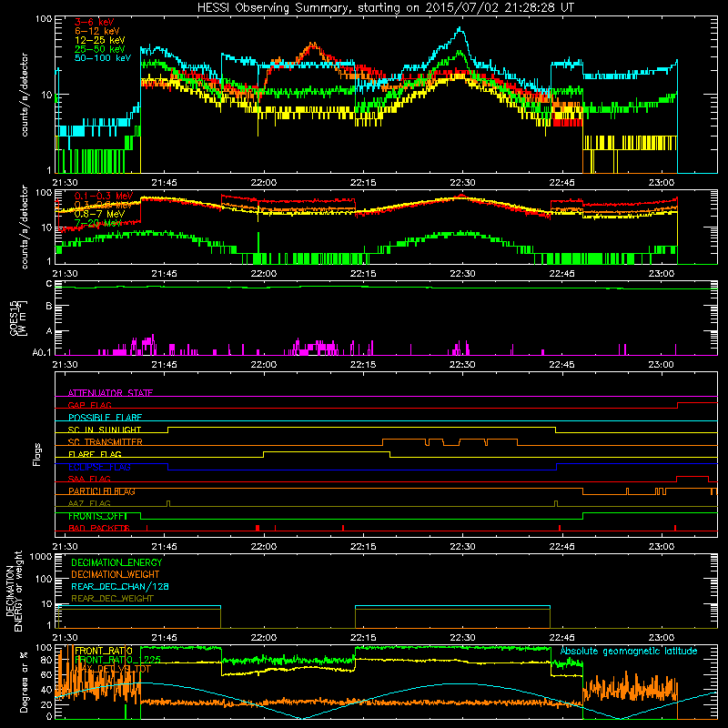Select the ECLIPSE_FLAG label
Viewport: 728px width, 728px height.
[99, 467]
